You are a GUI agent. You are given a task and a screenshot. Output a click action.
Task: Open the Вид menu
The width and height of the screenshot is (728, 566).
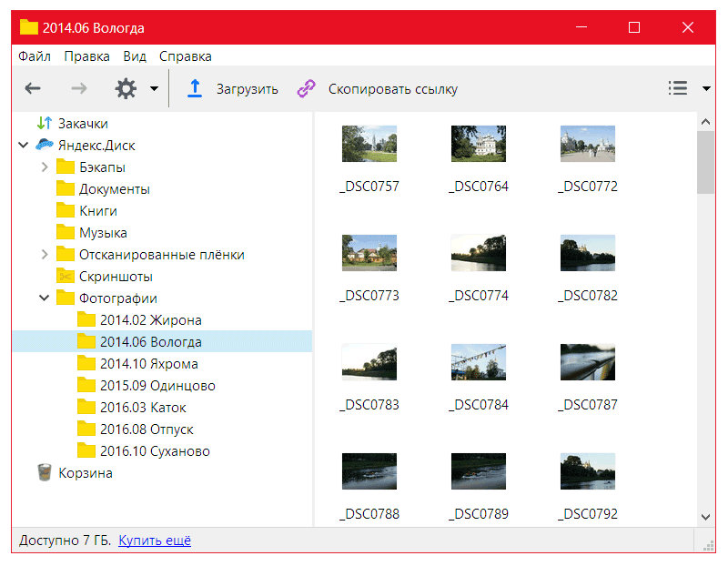pyautogui.click(x=135, y=56)
